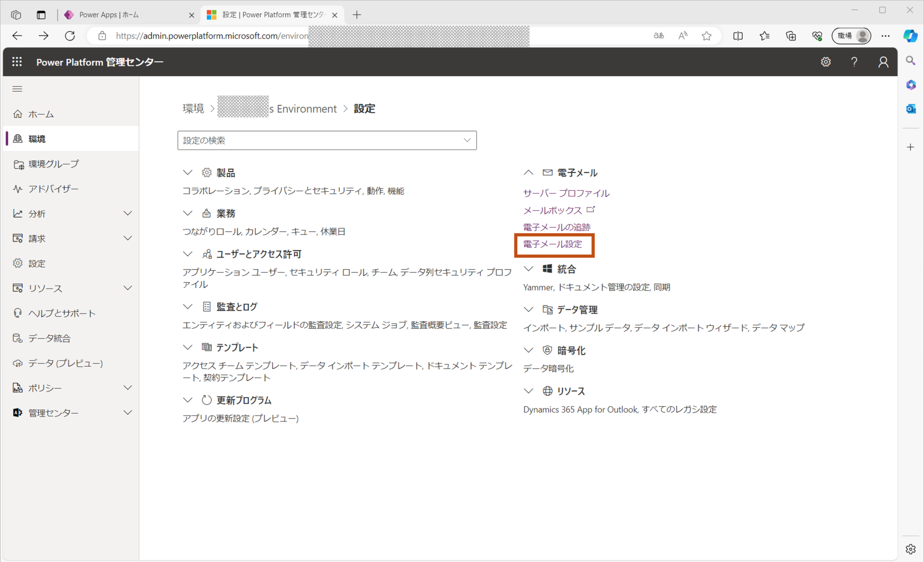
Task: Click the 監査とログ document icon
Action: pyautogui.click(x=206, y=306)
